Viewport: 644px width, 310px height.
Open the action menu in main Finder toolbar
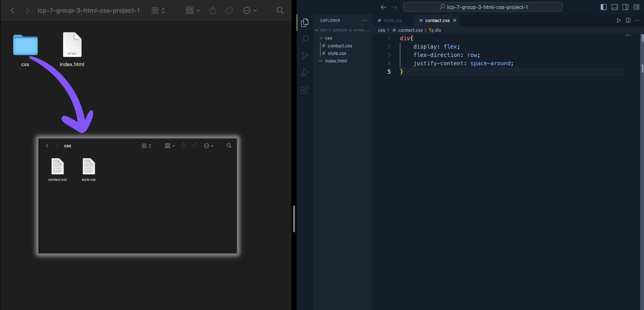tap(250, 10)
